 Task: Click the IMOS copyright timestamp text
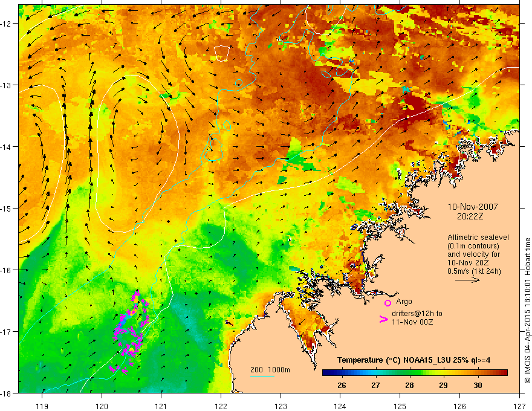527,311
